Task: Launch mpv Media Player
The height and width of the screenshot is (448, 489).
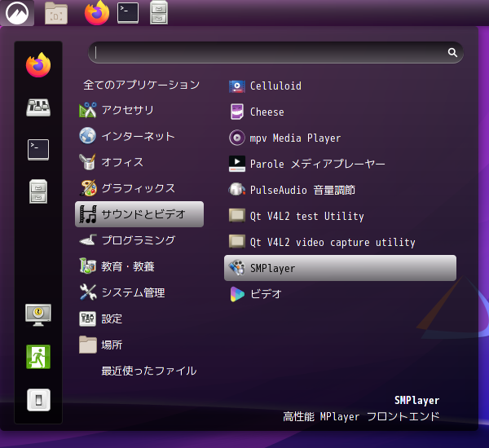Action: tap(340, 138)
